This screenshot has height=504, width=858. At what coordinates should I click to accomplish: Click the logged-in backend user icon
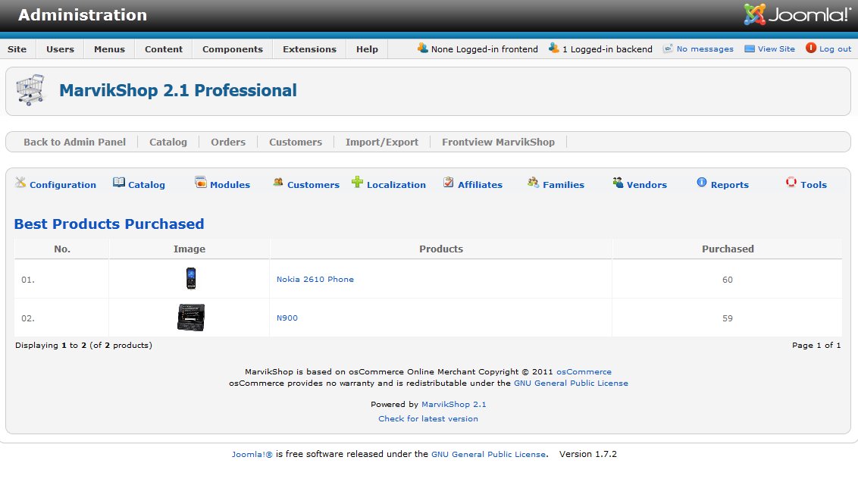click(x=554, y=49)
